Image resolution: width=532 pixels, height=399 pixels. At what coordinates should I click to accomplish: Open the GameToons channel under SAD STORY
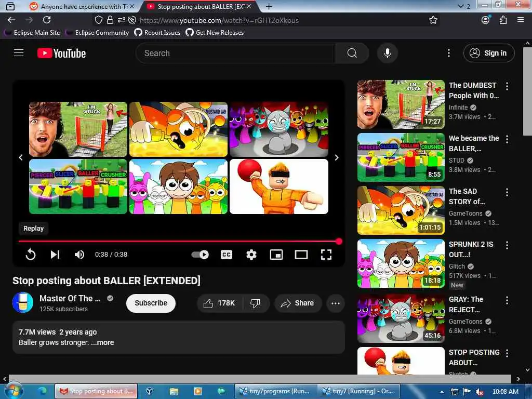click(x=465, y=214)
